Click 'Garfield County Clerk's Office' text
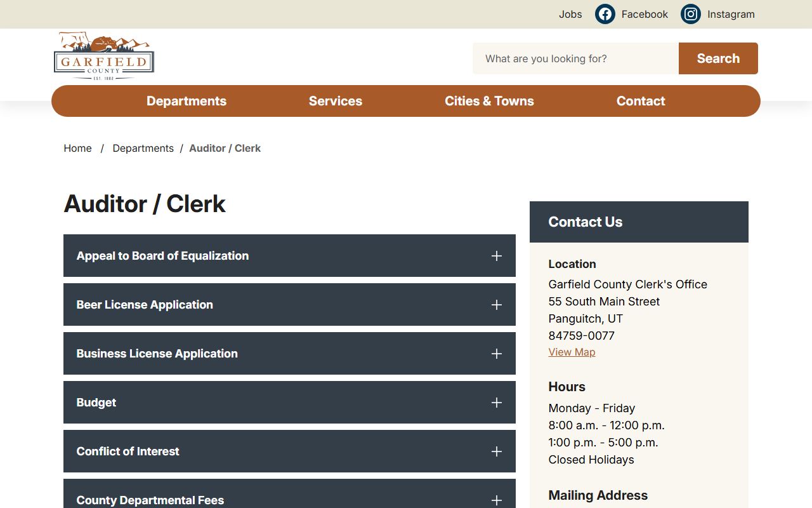 point(628,284)
